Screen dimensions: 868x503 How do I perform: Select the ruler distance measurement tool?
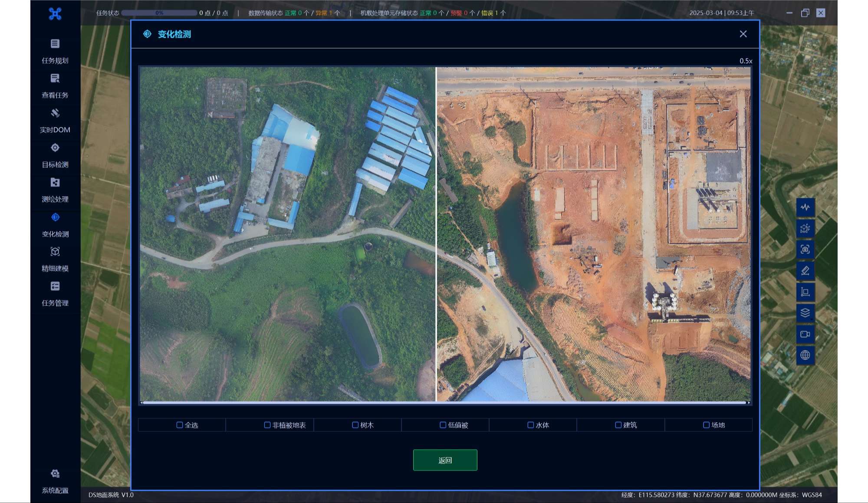click(x=805, y=271)
